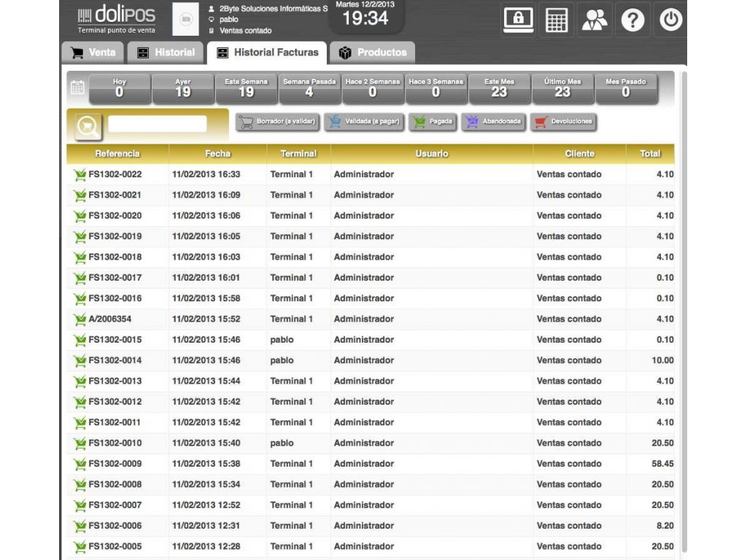The image size is (747, 560).
Task: Click the vertical scrollbar on the right
Action: click(x=684, y=312)
